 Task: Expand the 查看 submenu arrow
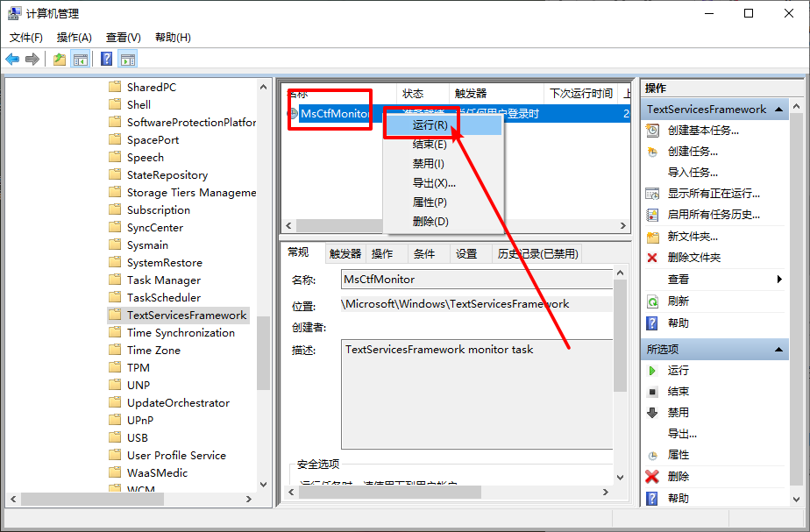pyautogui.click(x=778, y=280)
